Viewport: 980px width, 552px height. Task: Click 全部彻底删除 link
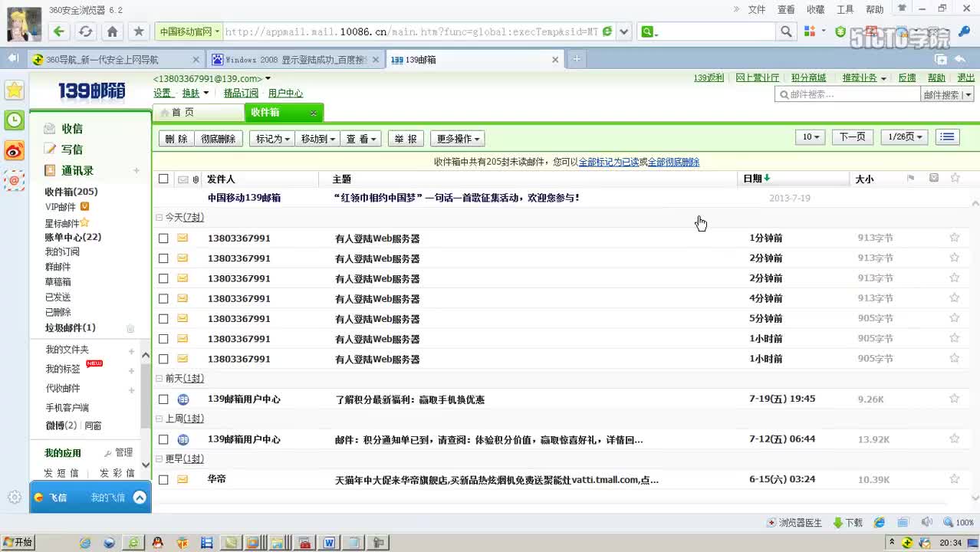673,162
